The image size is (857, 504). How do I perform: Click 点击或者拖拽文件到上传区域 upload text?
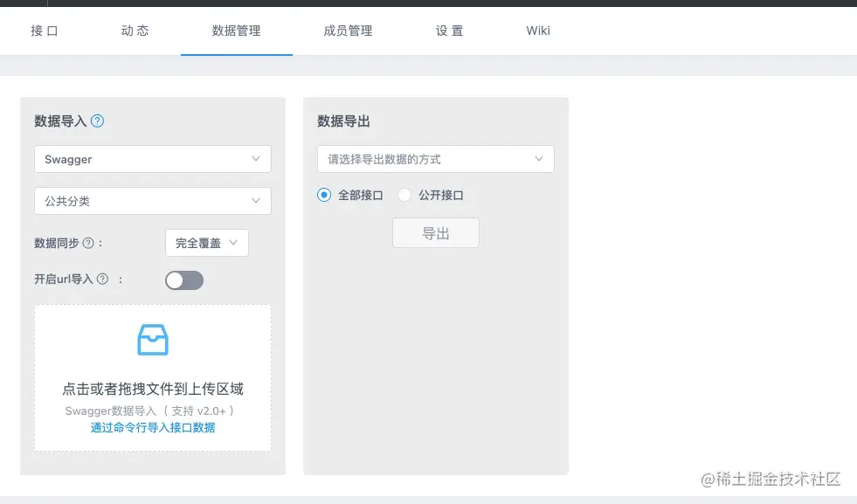coord(153,389)
